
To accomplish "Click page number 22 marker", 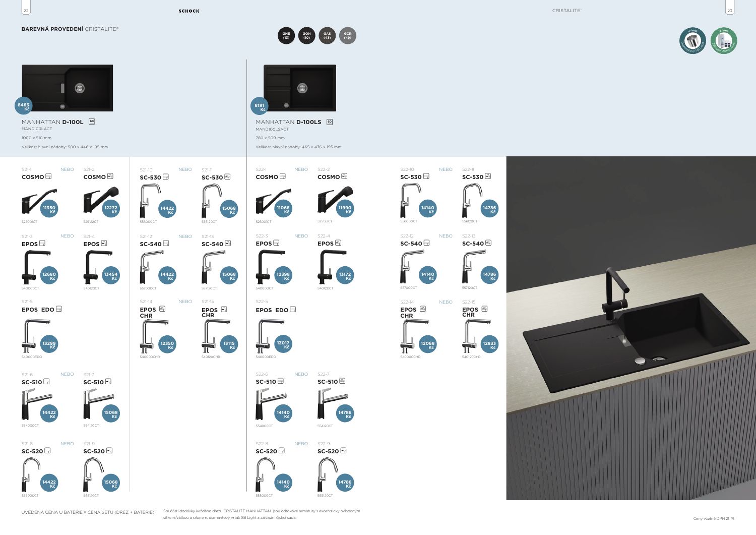I will click(26, 10).
